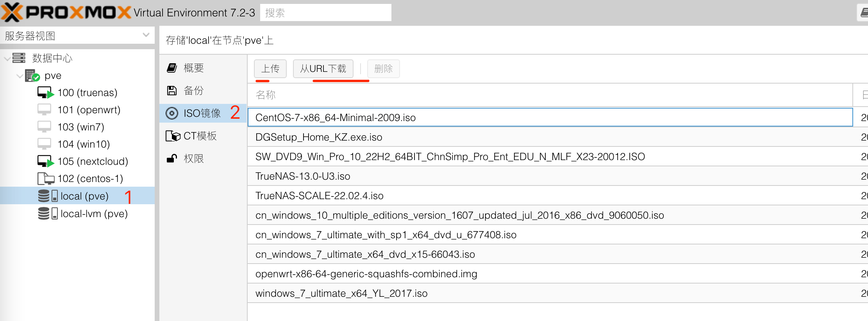Select the TrueNAS-13.0-U3.iso row
Screen dimensions: 868x321
pos(303,176)
